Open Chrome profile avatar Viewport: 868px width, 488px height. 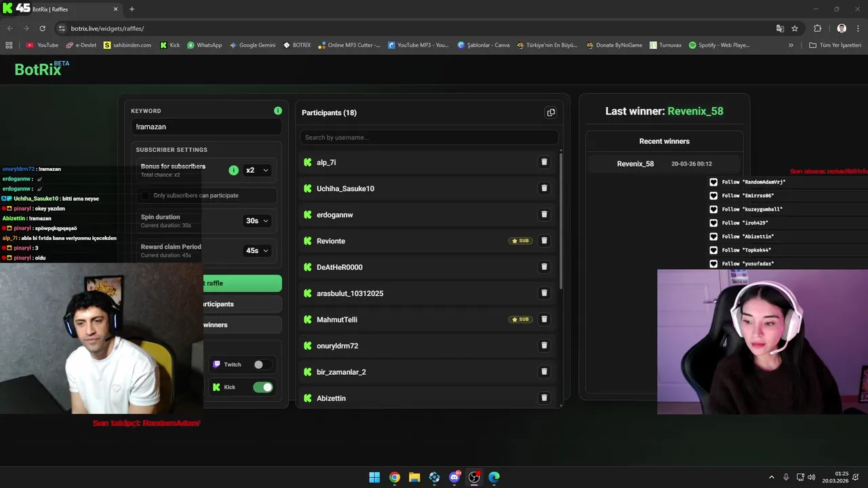coord(842,28)
